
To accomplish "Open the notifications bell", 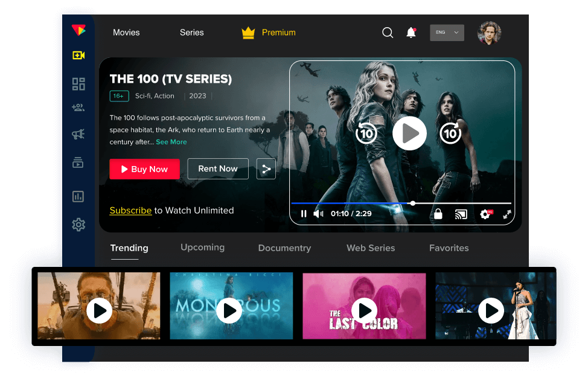I will point(411,33).
